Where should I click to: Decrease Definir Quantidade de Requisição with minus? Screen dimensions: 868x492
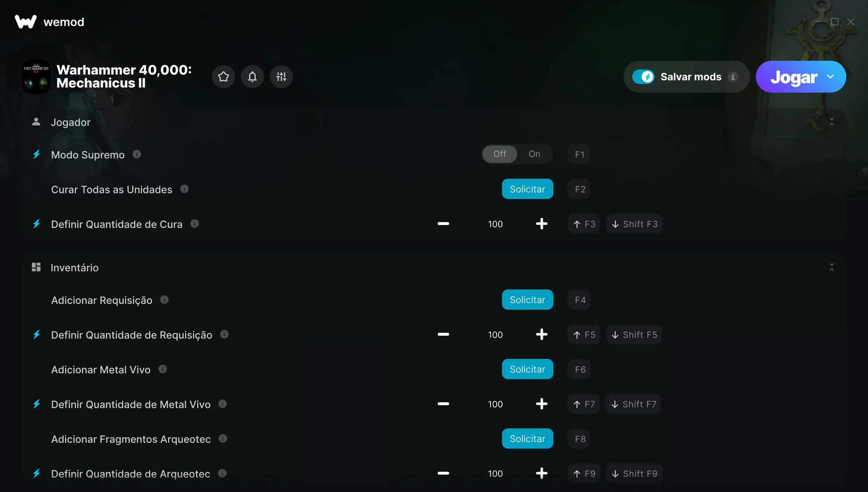click(x=443, y=334)
